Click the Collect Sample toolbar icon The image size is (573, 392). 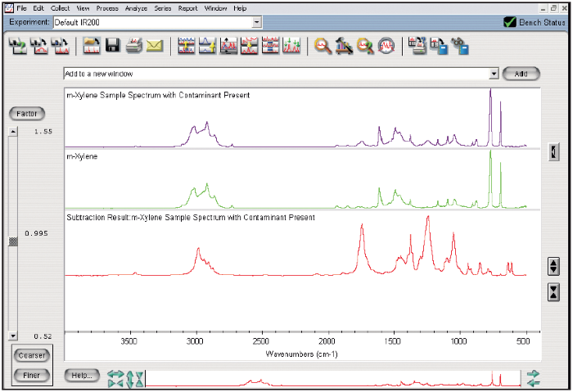(x=61, y=47)
